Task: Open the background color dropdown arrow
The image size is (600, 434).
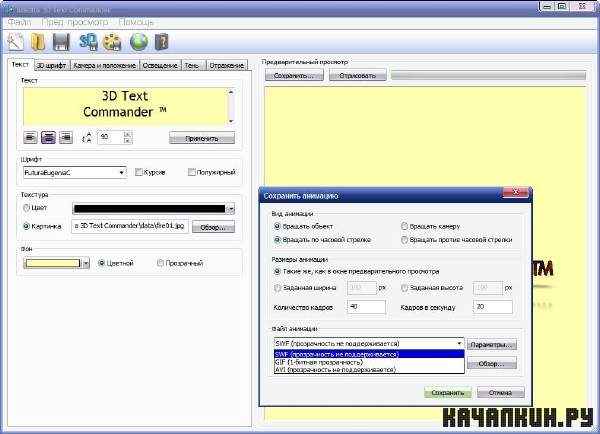Action: [x=86, y=263]
